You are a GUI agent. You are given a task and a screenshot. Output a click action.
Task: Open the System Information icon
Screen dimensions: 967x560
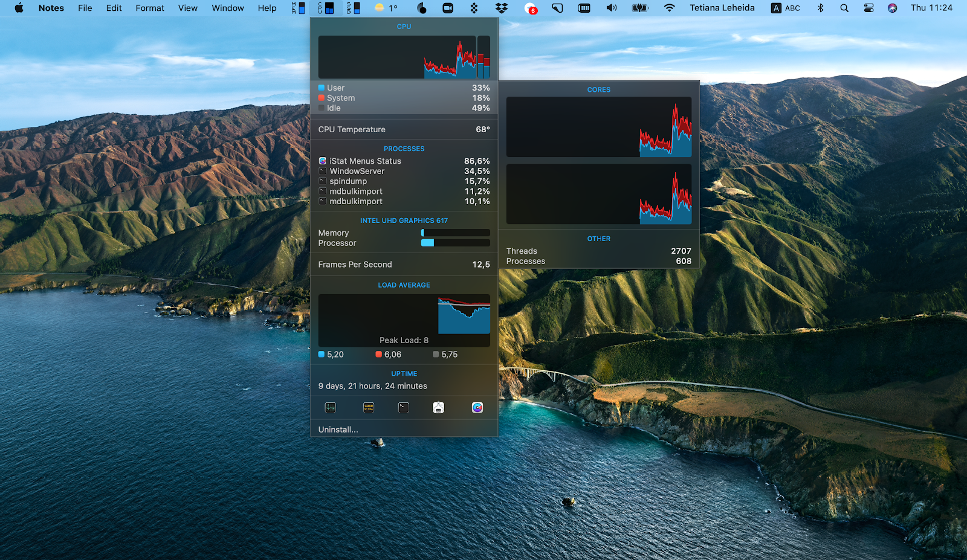point(439,408)
